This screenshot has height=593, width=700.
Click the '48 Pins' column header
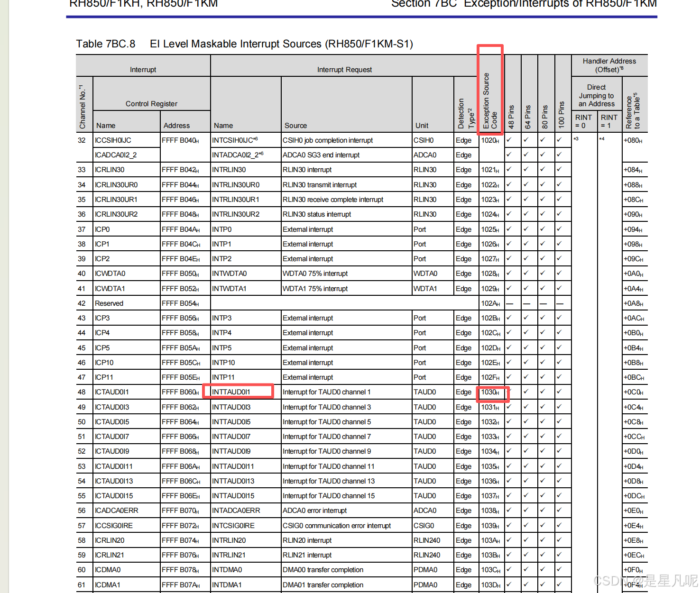click(x=511, y=117)
